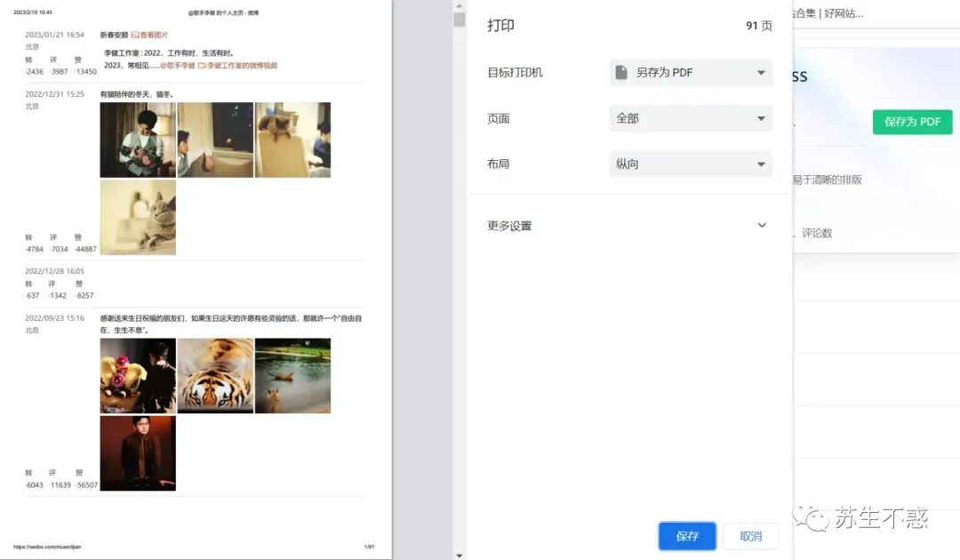This screenshot has height=560, width=960.
Task: Click the 查看图片 link in the preview
Action: click(149, 35)
